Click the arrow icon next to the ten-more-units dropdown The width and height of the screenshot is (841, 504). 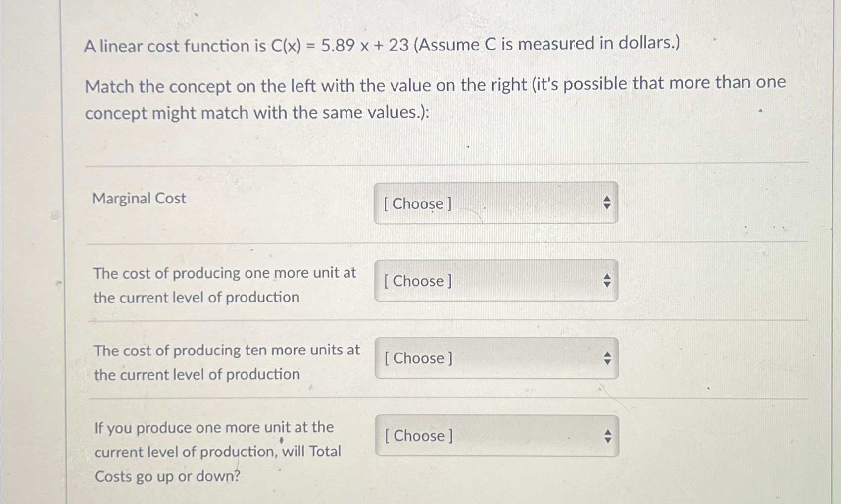click(608, 358)
